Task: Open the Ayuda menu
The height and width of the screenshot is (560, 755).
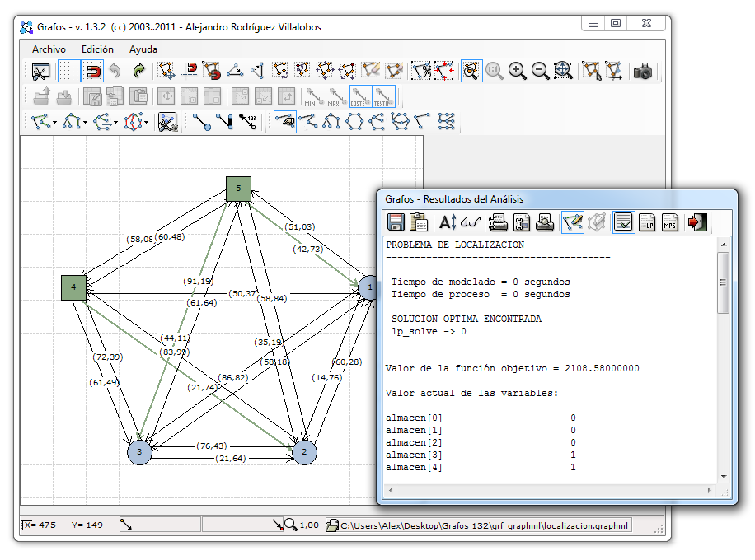Action: [x=143, y=49]
